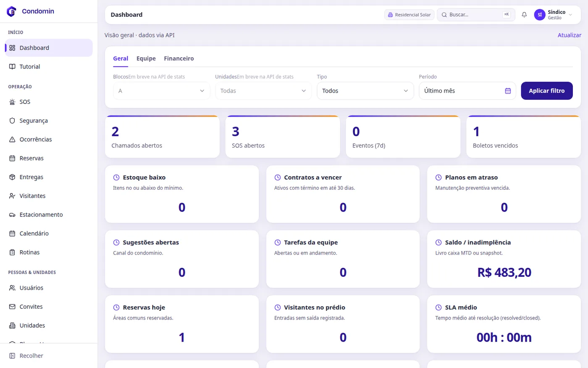Click the Aplicar filtro button

point(547,91)
